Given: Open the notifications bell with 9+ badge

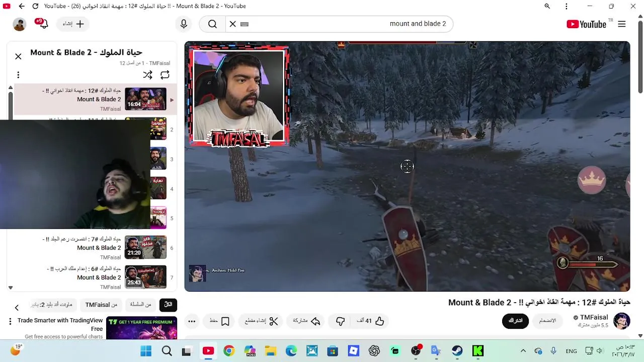Looking at the screenshot, I should point(43,24).
